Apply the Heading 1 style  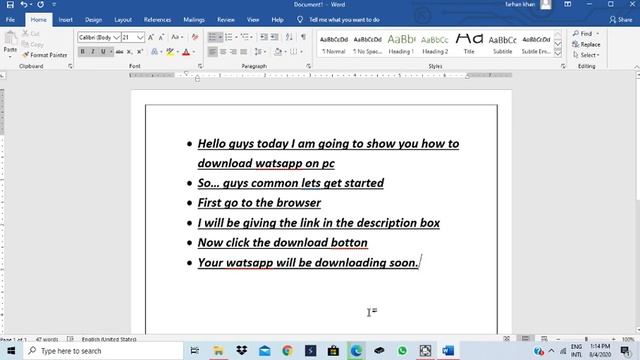point(401,44)
